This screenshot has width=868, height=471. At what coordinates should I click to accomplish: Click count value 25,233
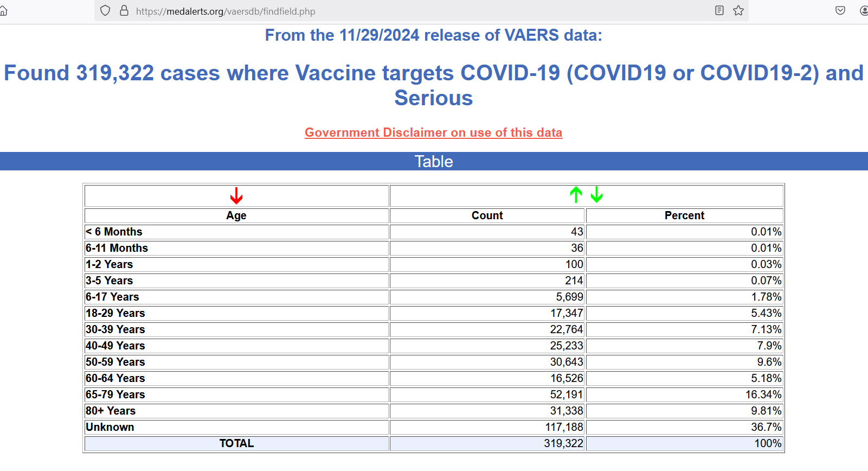tap(567, 346)
